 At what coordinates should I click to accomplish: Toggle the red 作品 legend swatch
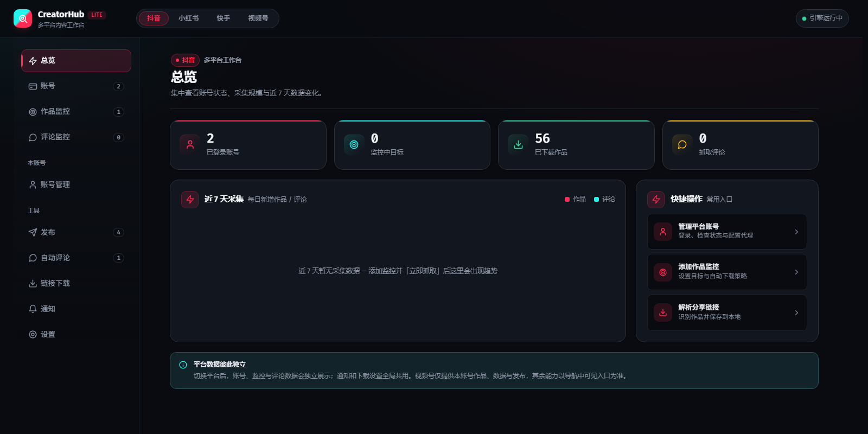(x=567, y=200)
